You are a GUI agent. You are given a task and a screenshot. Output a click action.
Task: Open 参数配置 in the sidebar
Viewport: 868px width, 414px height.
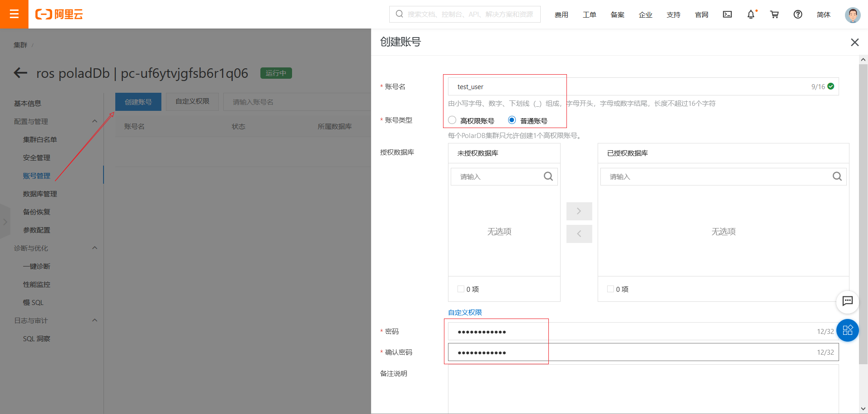coord(37,230)
